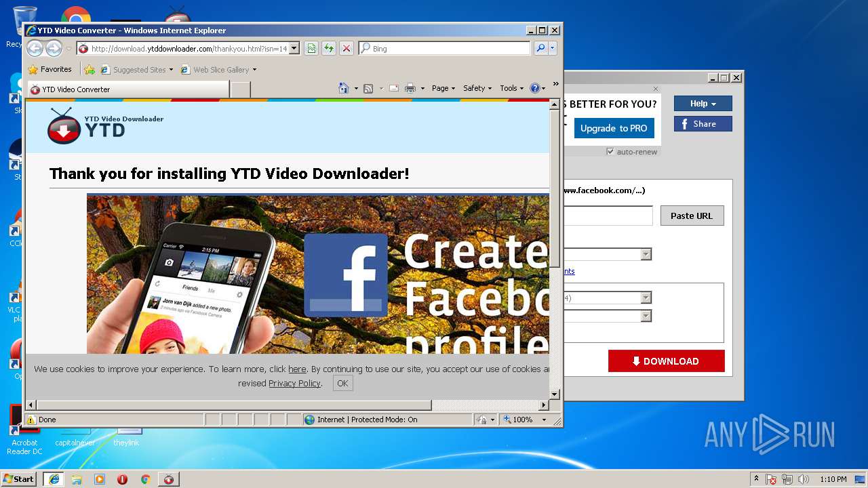The width and height of the screenshot is (868, 488).
Task: Click the volume speaker tray icon
Action: click(804, 479)
